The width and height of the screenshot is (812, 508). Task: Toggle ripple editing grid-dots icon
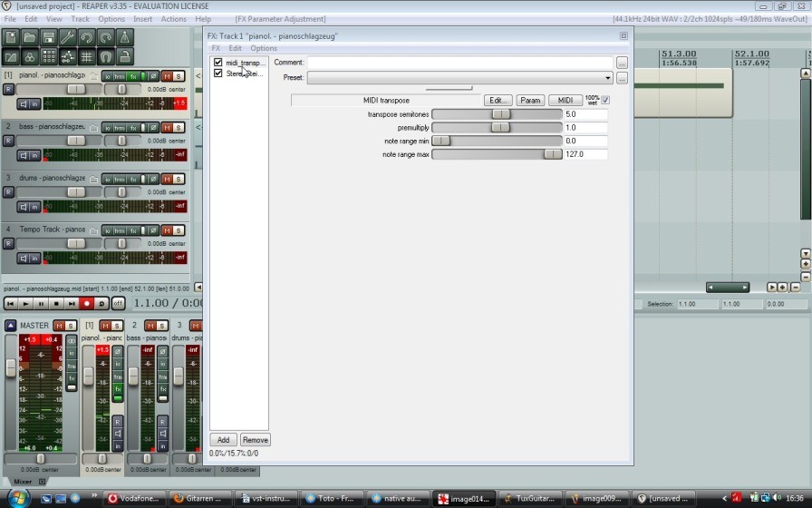pyautogui.click(x=49, y=56)
